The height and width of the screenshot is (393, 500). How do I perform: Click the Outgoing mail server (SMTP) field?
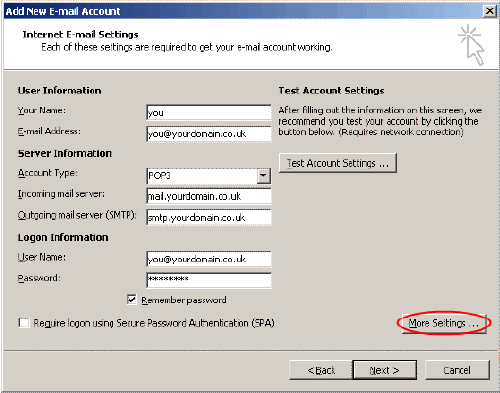(209, 217)
